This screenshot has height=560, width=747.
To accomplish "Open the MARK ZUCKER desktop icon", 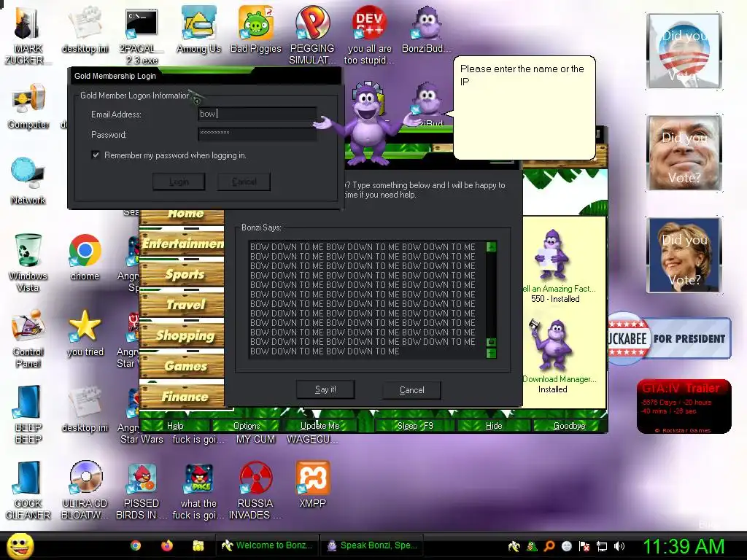I will point(28,35).
